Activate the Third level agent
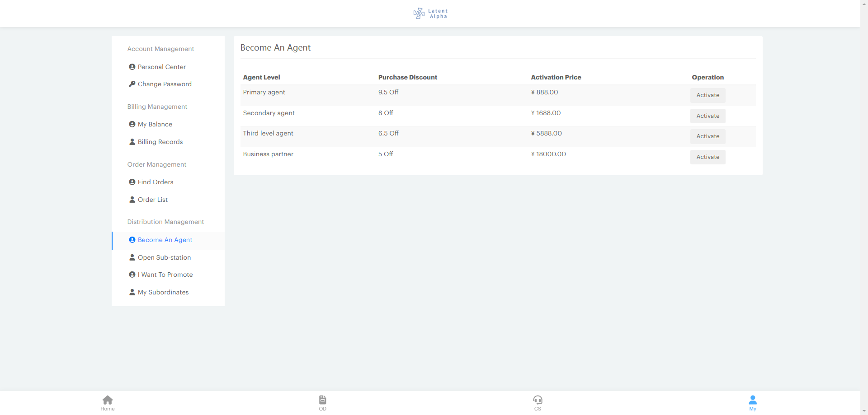Screen dimensions: 868x415 coord(708,136)
